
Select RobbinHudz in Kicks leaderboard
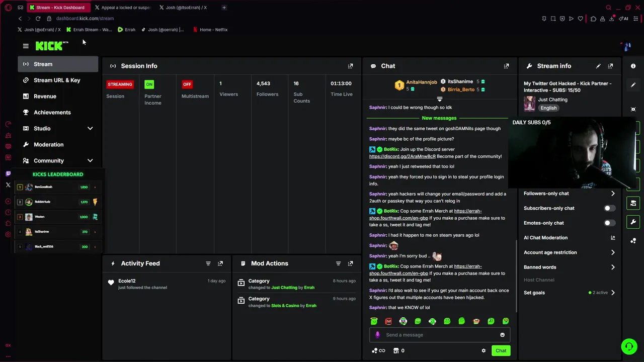click(58, 202)
